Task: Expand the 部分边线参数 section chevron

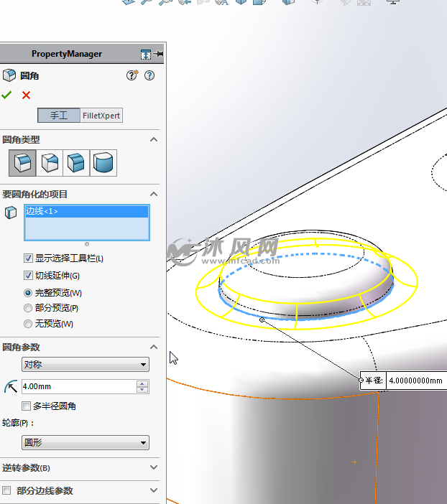Action: (x=154, y=490)
